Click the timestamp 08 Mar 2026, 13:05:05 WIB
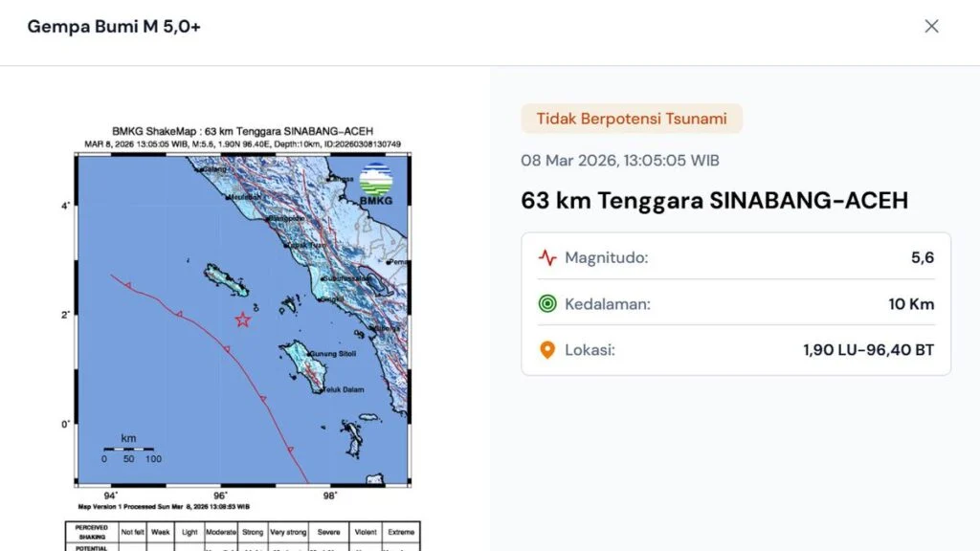The height and width of the screenshot is (551, 980). tap(620, 161)
